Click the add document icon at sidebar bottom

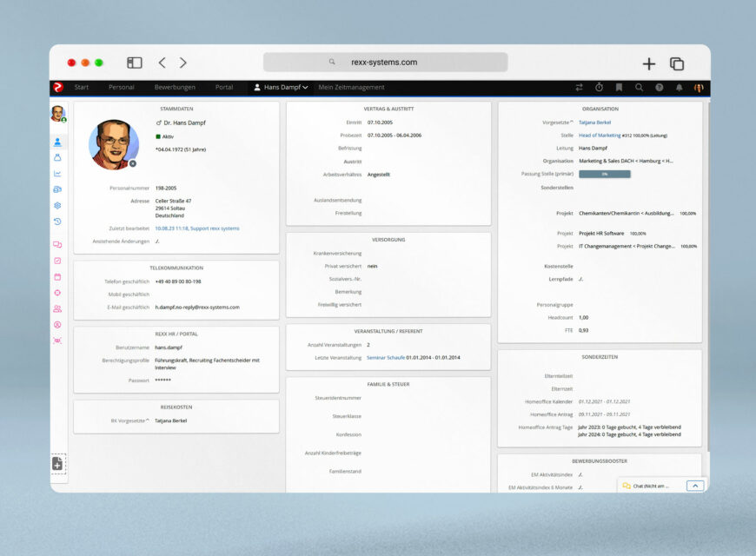57,465
